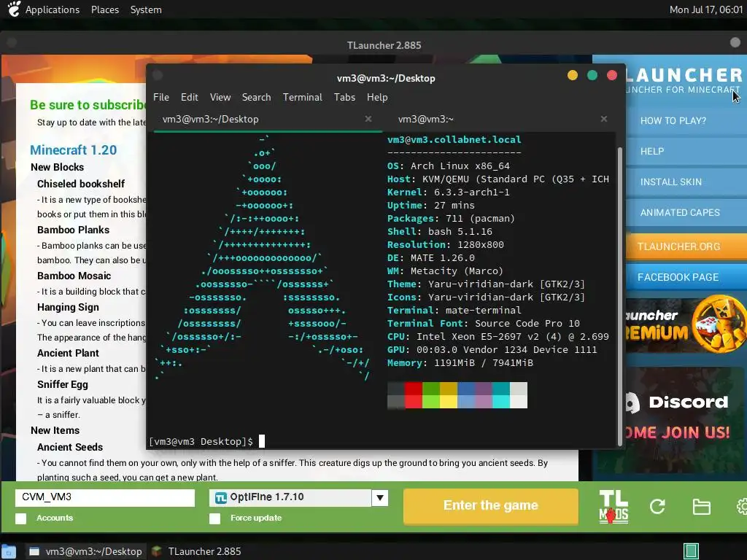Open the TL Mods icon
Screen dimensions: 747x560
[x=613, y=507]
